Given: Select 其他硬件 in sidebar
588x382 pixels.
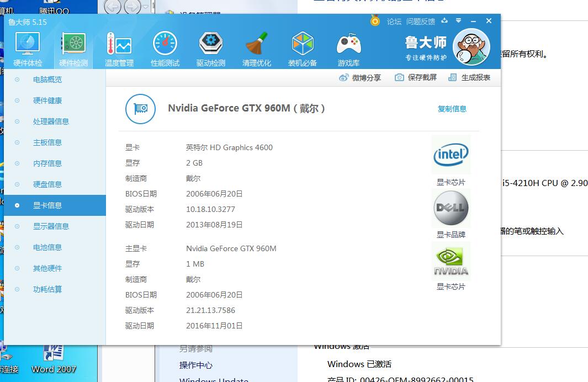Looking at the screenshot, I should click(x=55, y=268).
